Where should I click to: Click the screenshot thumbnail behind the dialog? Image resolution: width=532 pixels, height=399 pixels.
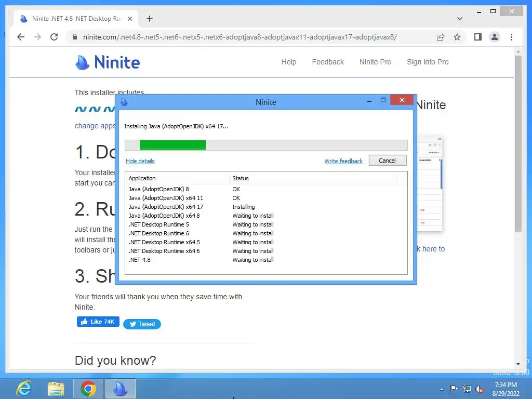(x=430, y=183)
